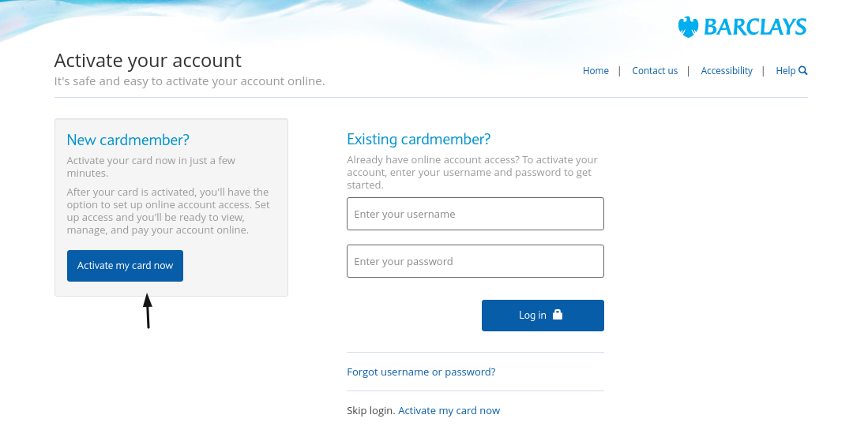Open the Home navigation link
The width and height of the screenshot is (868, 426).
click(x=596, y=71)
